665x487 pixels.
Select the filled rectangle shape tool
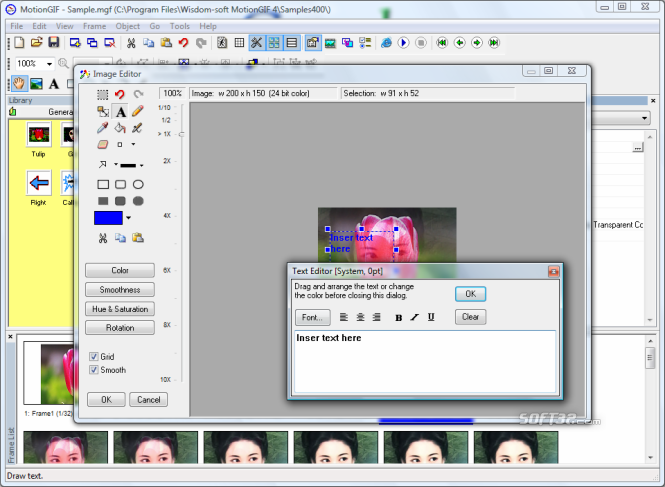click(103, 201)
